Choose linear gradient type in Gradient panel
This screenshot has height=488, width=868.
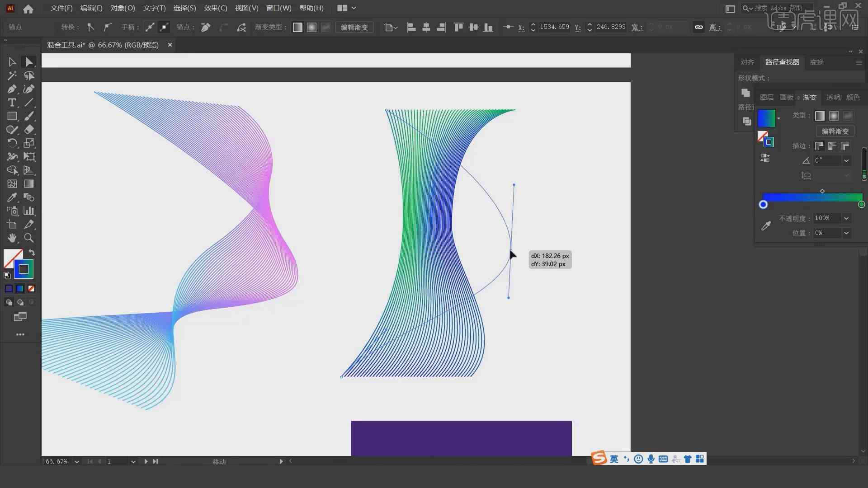click(x=820, y=116)
